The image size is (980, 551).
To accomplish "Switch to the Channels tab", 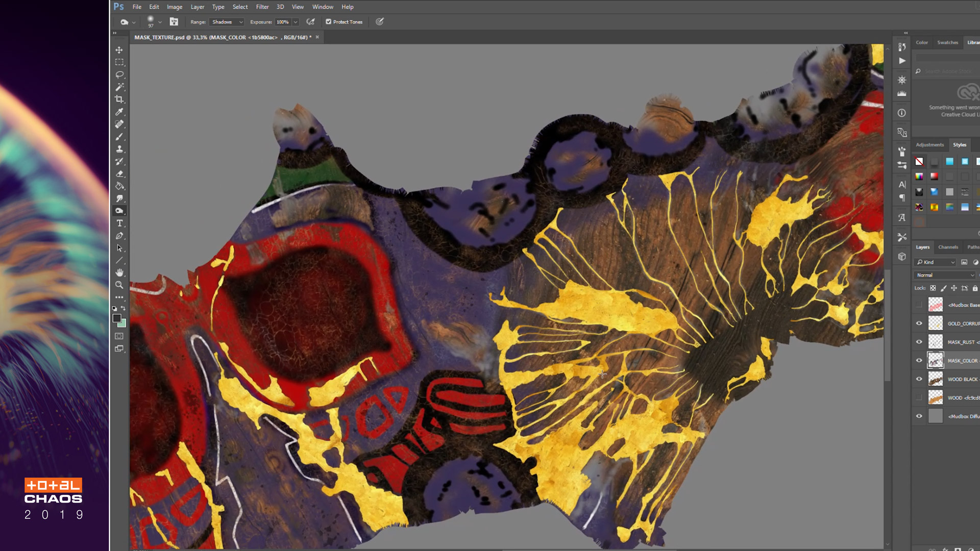I will (x=948, y=247).
